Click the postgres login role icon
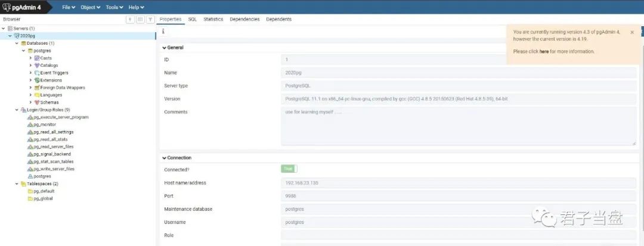The width and height of the screenshot is (644, 246). (30, 176)
